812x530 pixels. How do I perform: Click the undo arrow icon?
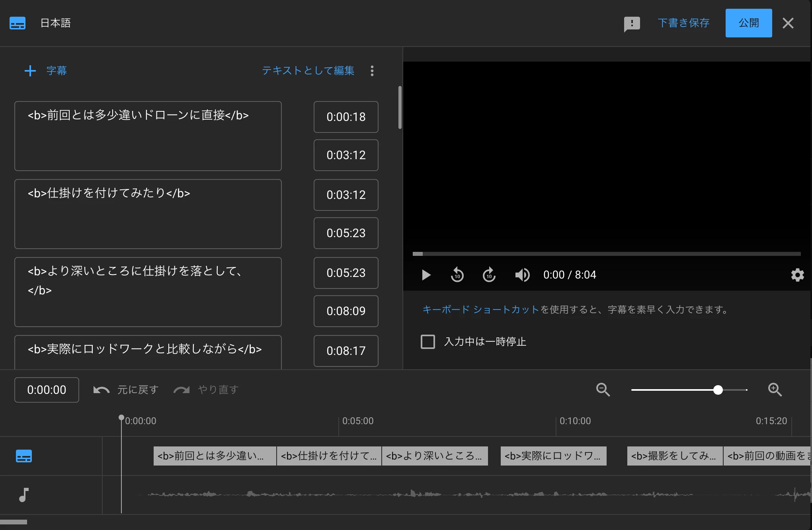[101, 390]
